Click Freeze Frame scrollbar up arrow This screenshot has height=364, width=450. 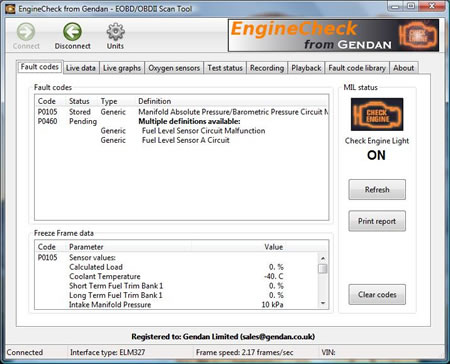(x=323, y=258)
